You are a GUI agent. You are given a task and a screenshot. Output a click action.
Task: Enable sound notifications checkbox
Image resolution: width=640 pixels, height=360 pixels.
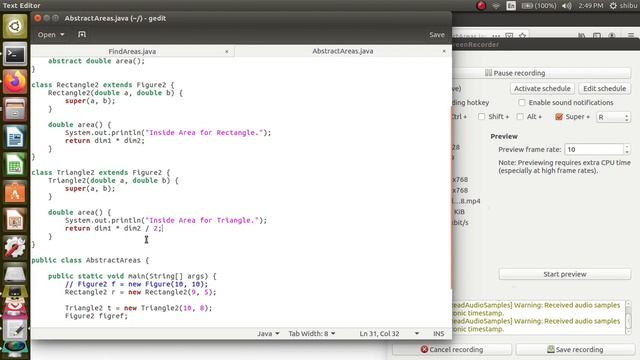(522, 102)
